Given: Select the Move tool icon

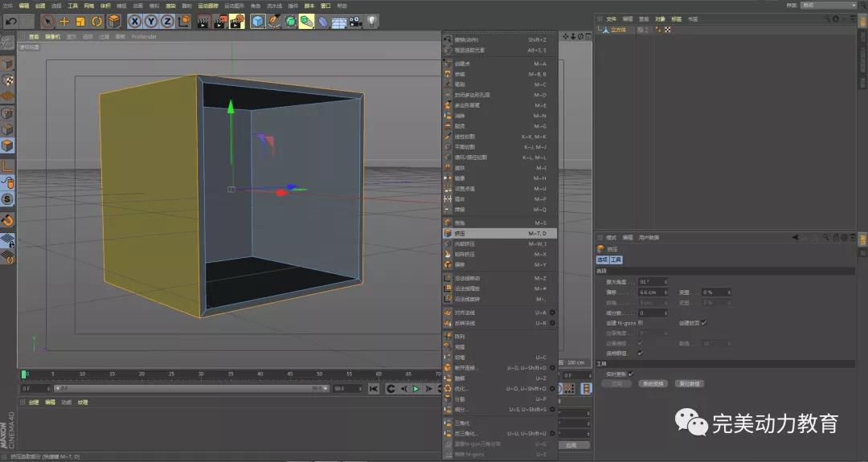Looking at the screenshot, I should click(64, 21).
